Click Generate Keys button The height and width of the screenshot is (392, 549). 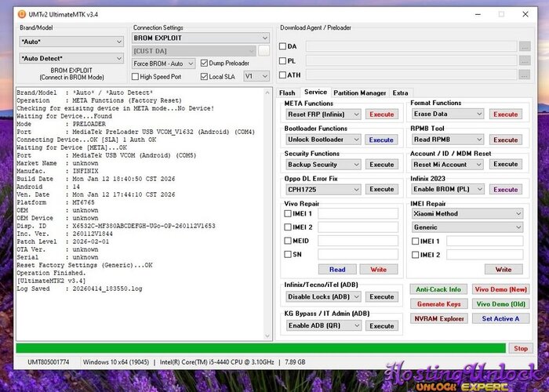pyautogui.click(x=438, y=304)
